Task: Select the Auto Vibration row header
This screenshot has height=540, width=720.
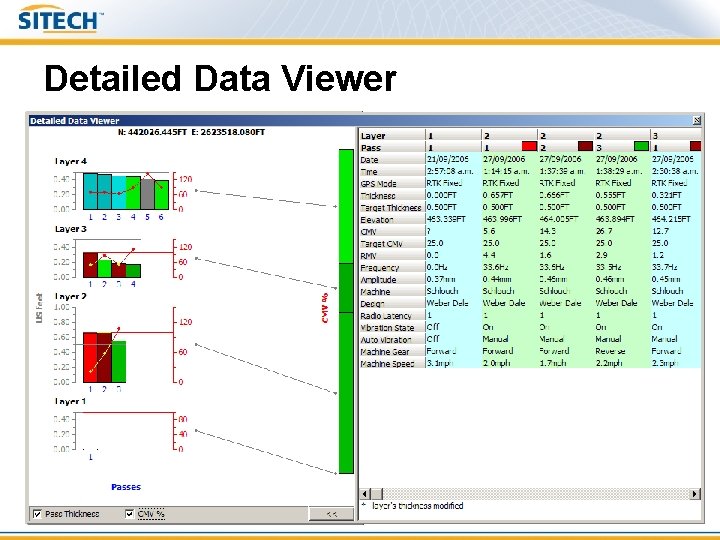Action: pos(392,339)
